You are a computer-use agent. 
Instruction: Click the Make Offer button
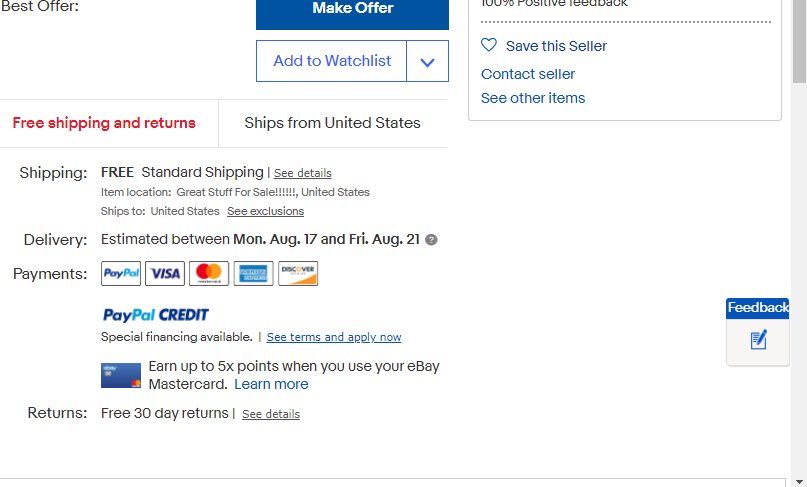point(353,11)
